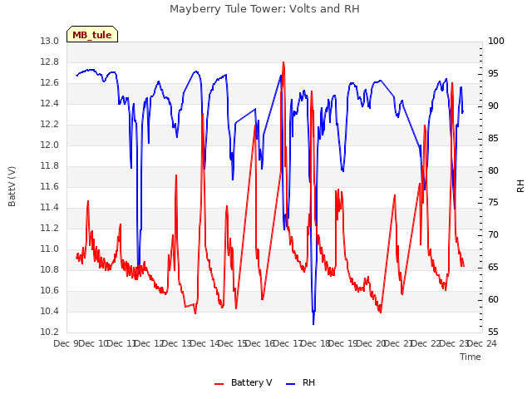
Task: Click the 65 right axis tick label
Action: (493, 268)
